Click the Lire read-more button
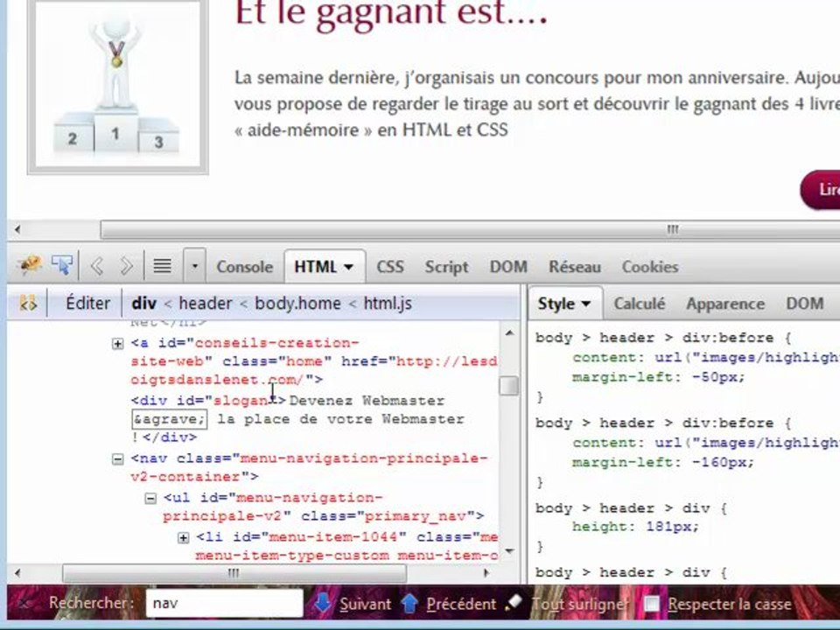840x630 pixels. pos(821,190)
